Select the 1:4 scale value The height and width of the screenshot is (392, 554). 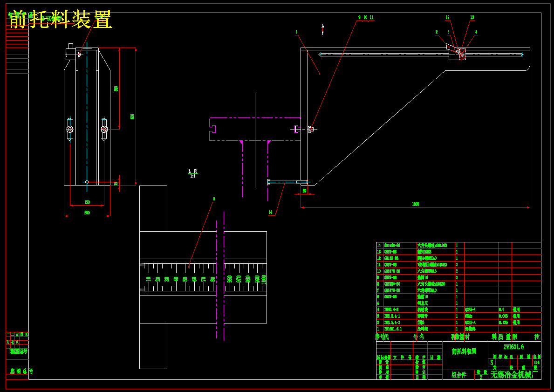(537, 362)
